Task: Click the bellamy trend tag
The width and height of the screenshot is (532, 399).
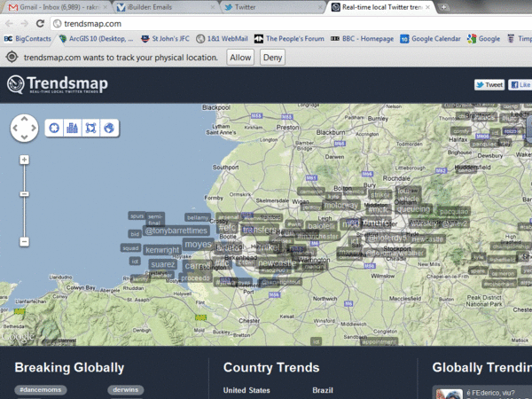Action: point(198,217)
